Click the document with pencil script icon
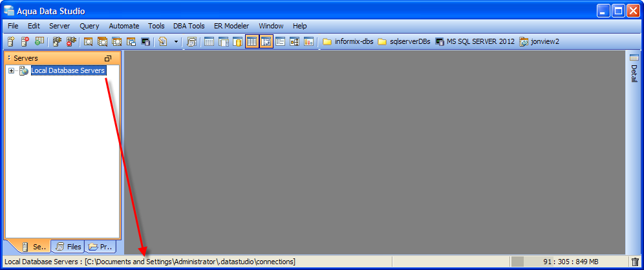Screen dimensions: 644x270 pyautogui.click(x=163, y=41)
